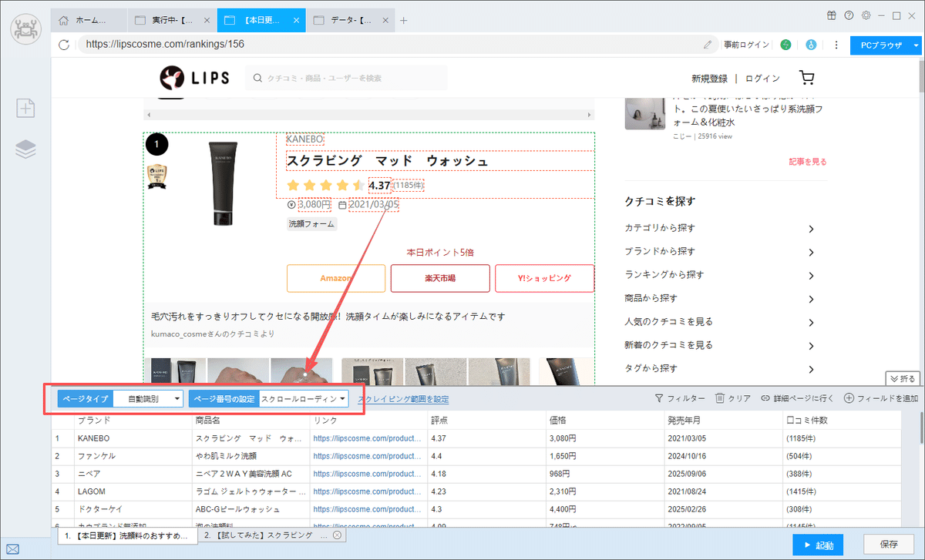Click the page horizontal scrollbar above the product
Image resolution: width=925 pixels, height=560 pixels.
pos(368,115)
